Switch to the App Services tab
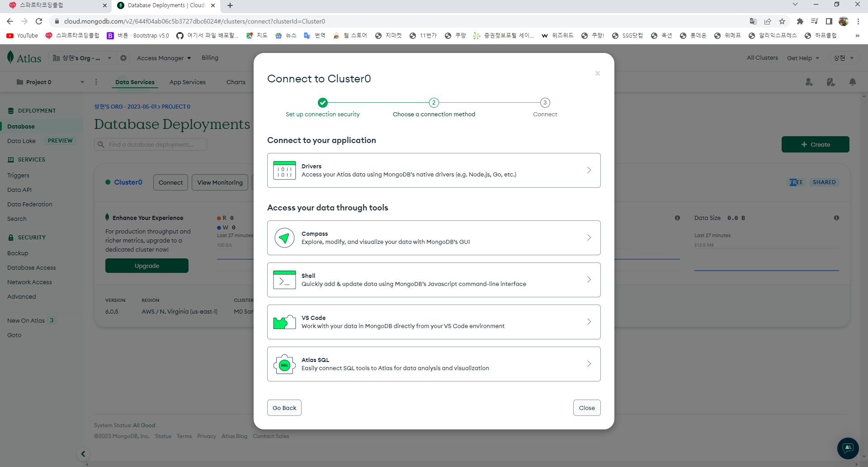 pyautogui.click(x=188, y=82)
